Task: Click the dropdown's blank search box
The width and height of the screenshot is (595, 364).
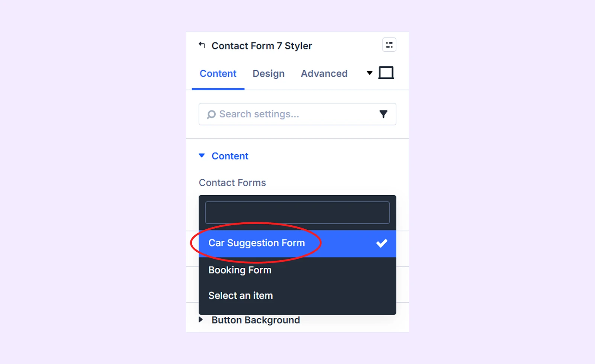Action: point(297,213)
